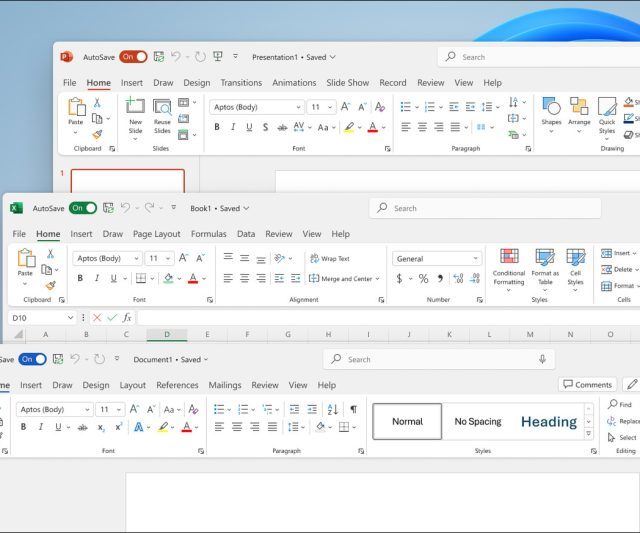Apply Normal style in Word
The width and height of the screenshot is (640, 533).
pyautogui.click(x=407, y=422)
